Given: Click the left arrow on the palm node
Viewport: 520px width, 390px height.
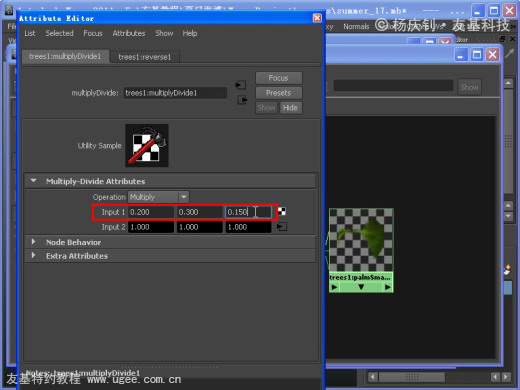Looking at the screenshot, I should click(334, 287).
